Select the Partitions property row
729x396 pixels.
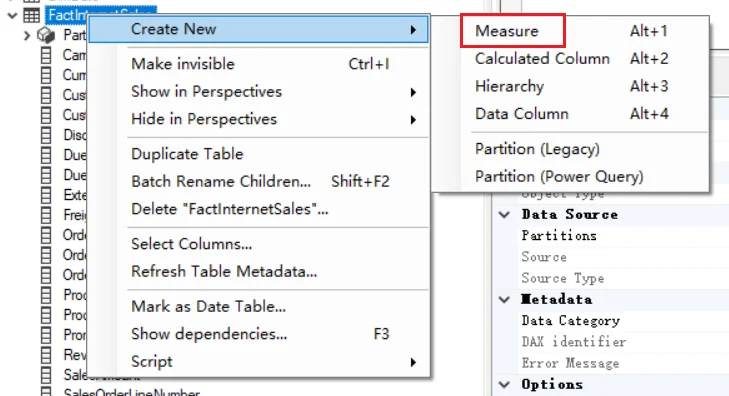623,236
